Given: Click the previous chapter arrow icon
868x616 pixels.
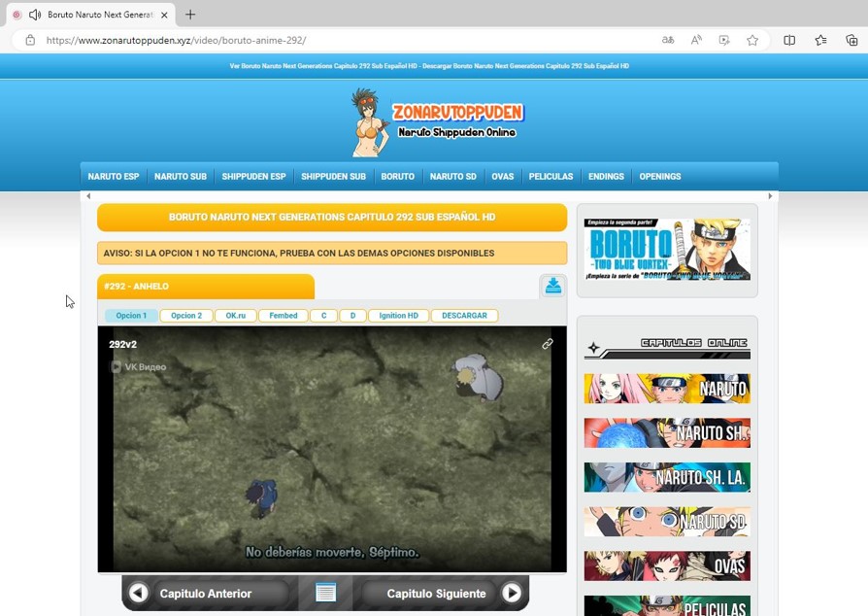Looking at the screenshot, I should [139, 593].
